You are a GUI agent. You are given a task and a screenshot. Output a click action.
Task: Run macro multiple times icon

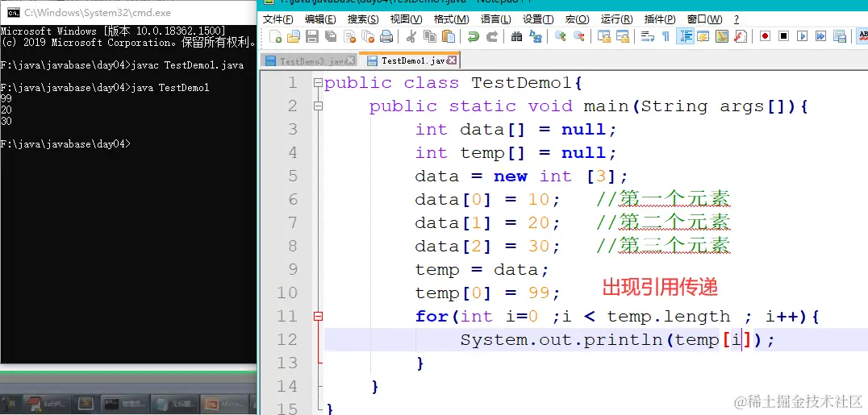point(821,36)
